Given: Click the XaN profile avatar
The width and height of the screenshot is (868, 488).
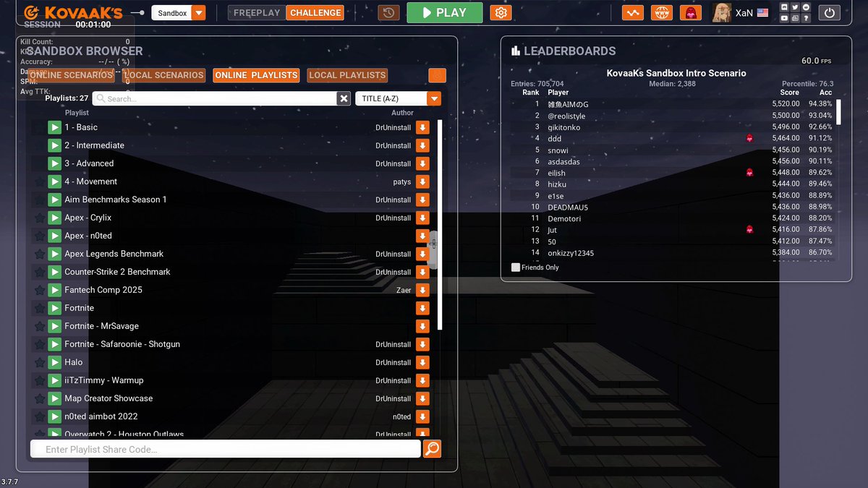Looking at the screenshot, I should click(721, 12).
